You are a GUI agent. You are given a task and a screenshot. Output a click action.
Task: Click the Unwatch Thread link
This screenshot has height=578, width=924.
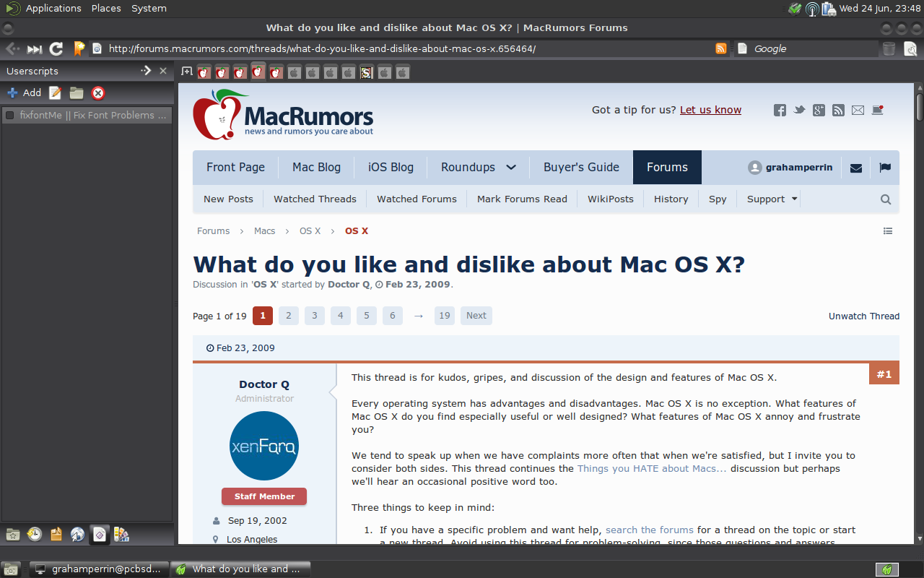(x=864, y=316)
